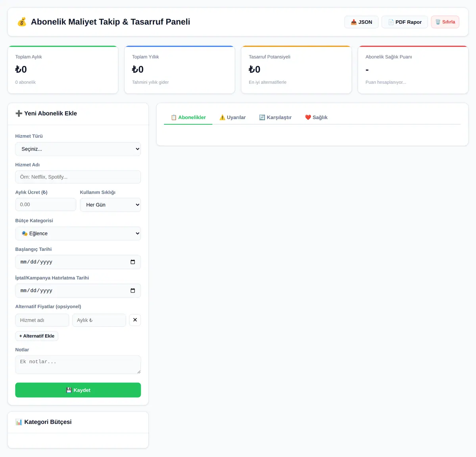Image resolution: width=476 pixels, height=457 pixels.
Task: Click the Aylık Ücret amount field
Action: (46, 204)
